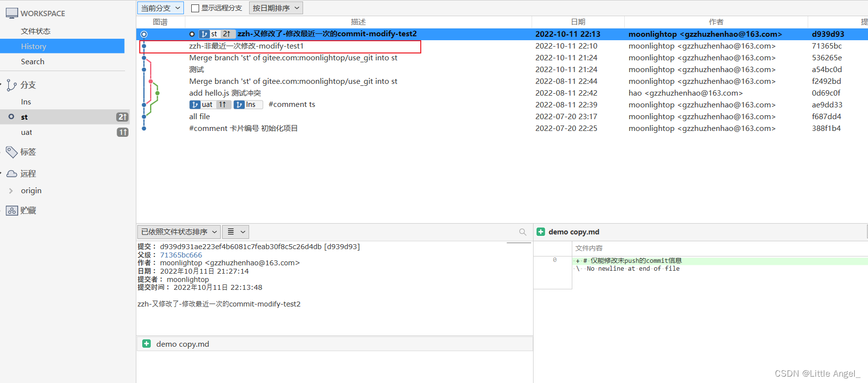
Task: Click green plus icon in demo copy.md diff header
Action: coord(541,232)
